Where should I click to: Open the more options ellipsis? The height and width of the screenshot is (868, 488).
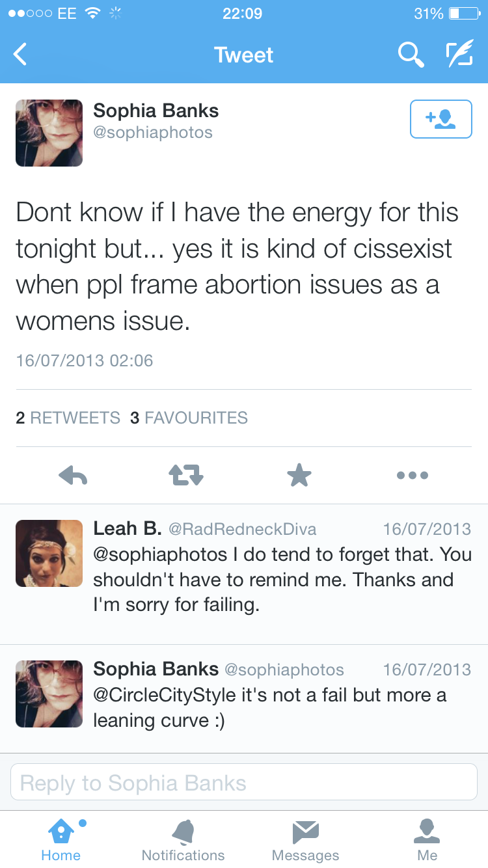pyautogui.click(x=412, y=476)
